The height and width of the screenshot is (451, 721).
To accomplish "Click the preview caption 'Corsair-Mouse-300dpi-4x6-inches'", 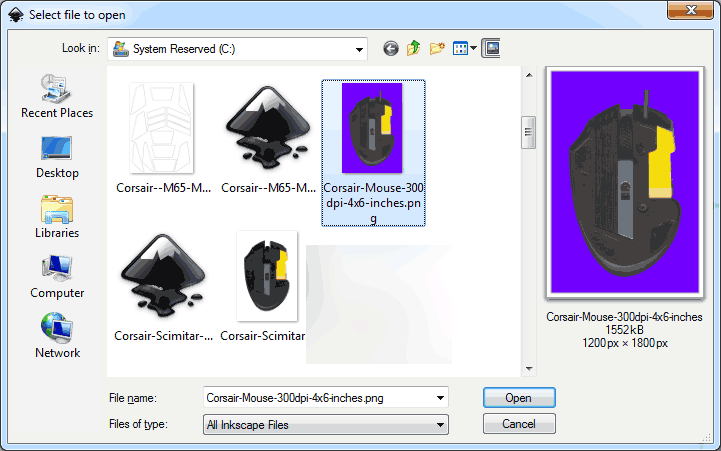I will click(624, 317).
